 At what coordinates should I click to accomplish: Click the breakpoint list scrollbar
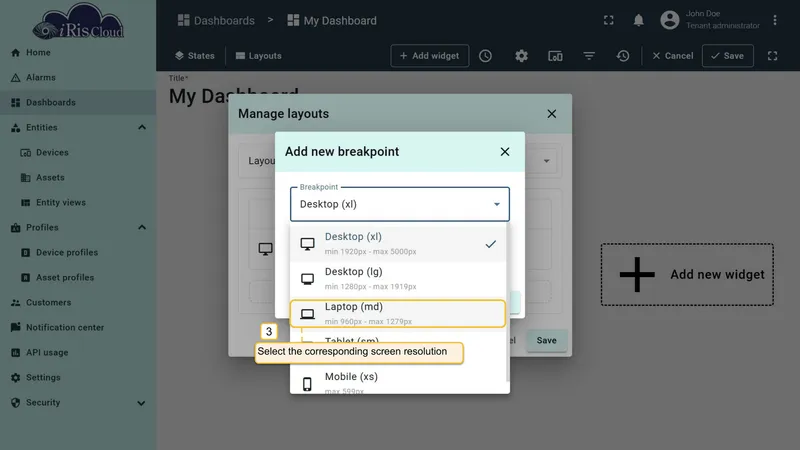508,304
